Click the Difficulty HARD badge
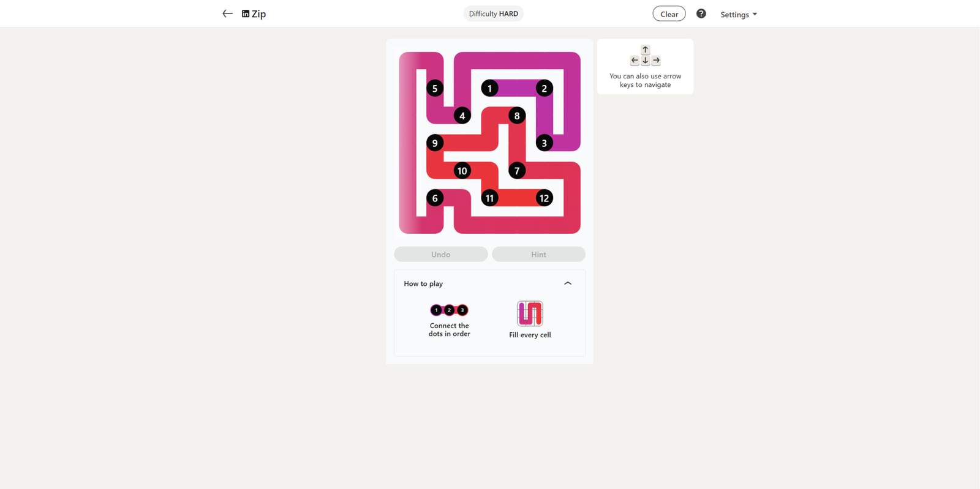This screenshot has width=980, height=489. (493, 13)
